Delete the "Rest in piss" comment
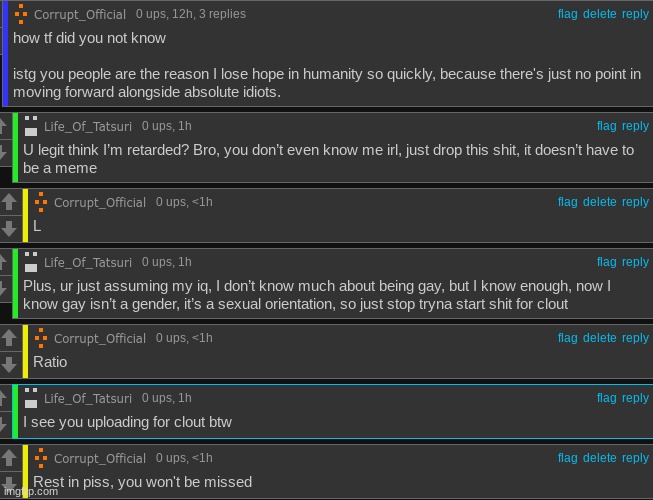Screen dimensions: 653x500 (599, 458)
